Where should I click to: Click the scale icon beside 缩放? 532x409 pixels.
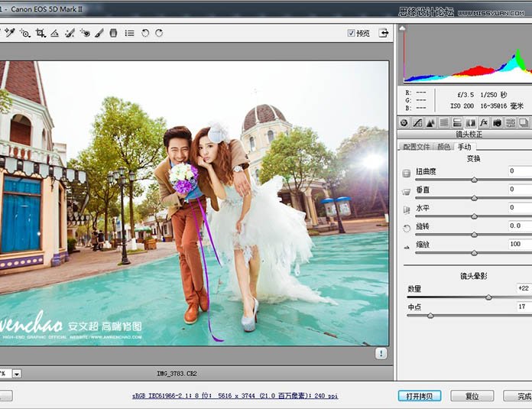(x=407, y=248)
